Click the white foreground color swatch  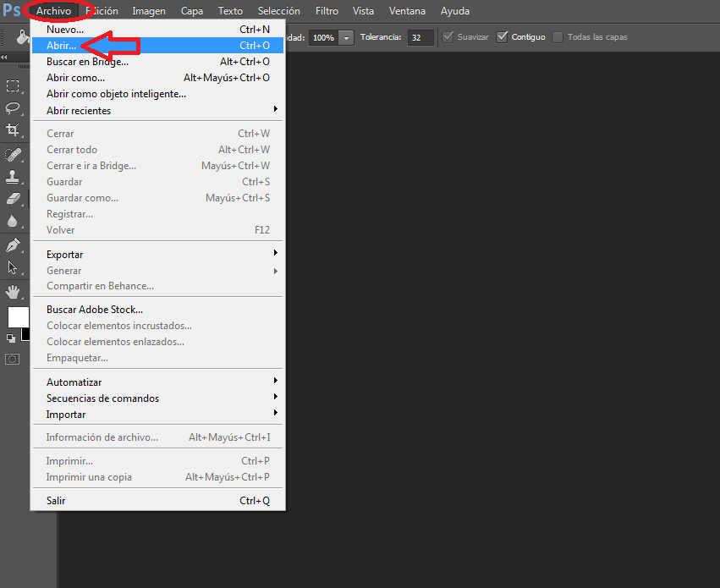coord(18,317)
